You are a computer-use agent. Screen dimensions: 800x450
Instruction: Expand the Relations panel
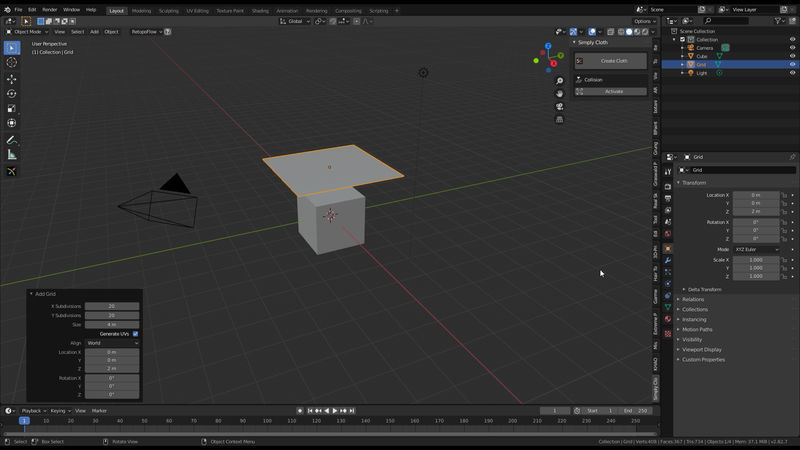[x=693, y=299]
